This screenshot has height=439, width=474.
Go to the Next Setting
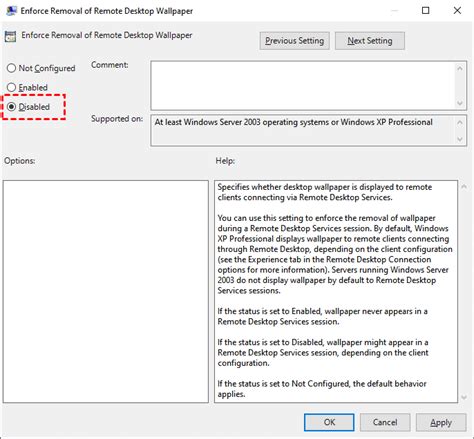370,41
